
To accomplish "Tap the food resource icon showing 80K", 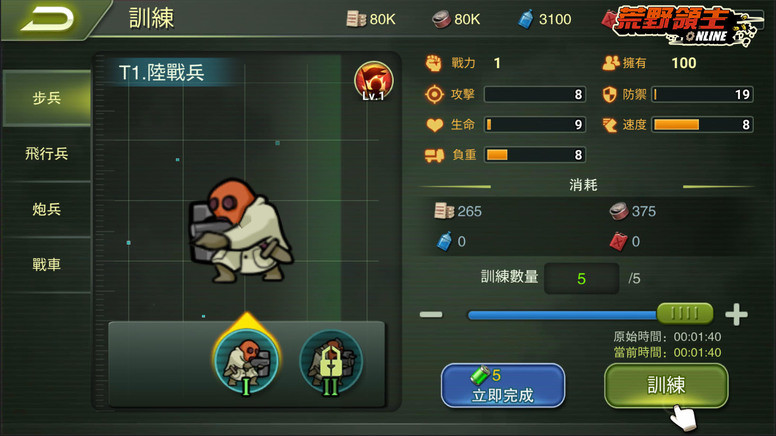I will (355, 19).
